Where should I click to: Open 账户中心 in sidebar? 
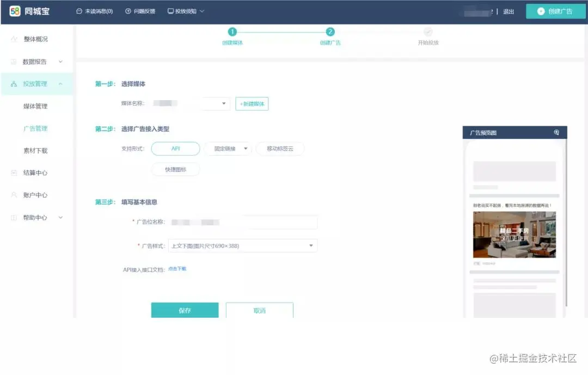[35, 195]
